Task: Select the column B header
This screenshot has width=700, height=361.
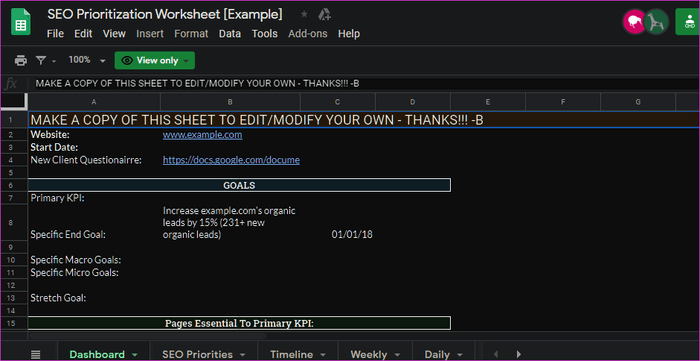Action: click(230, 102)
